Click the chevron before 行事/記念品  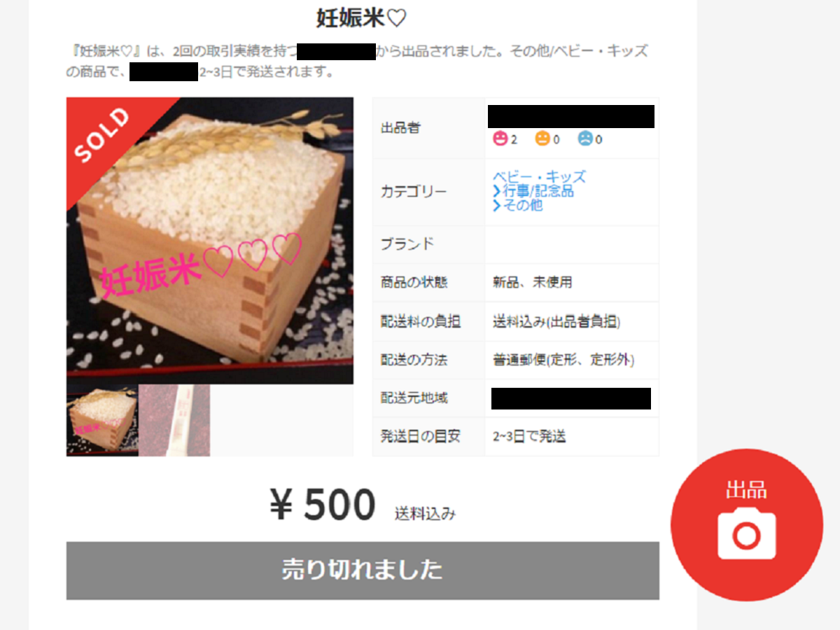[496, 191]
